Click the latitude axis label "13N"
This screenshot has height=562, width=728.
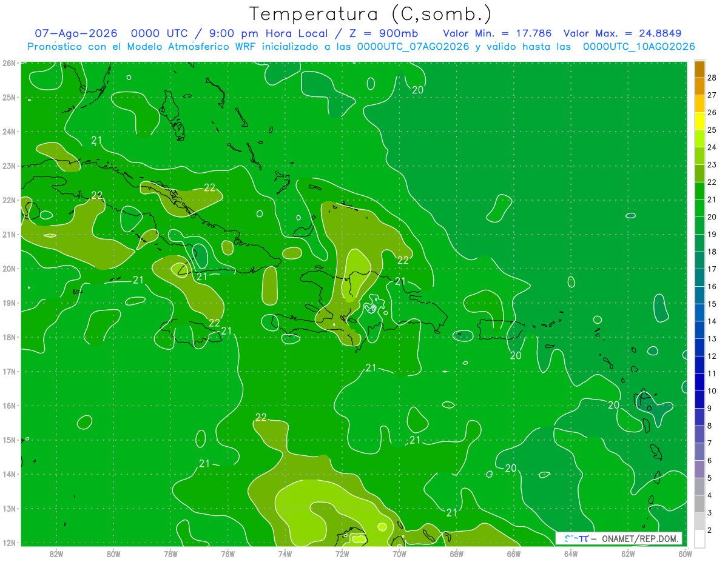click(x=9, y=509)
